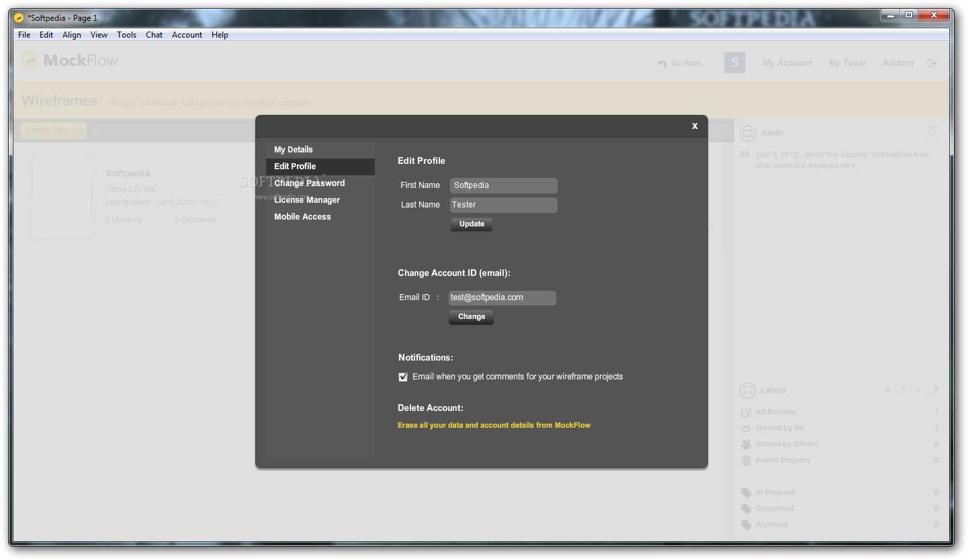Click the logout arrow icon beside Addons
The width and height of the screenshot is (968, 560).
click(932, 63)
